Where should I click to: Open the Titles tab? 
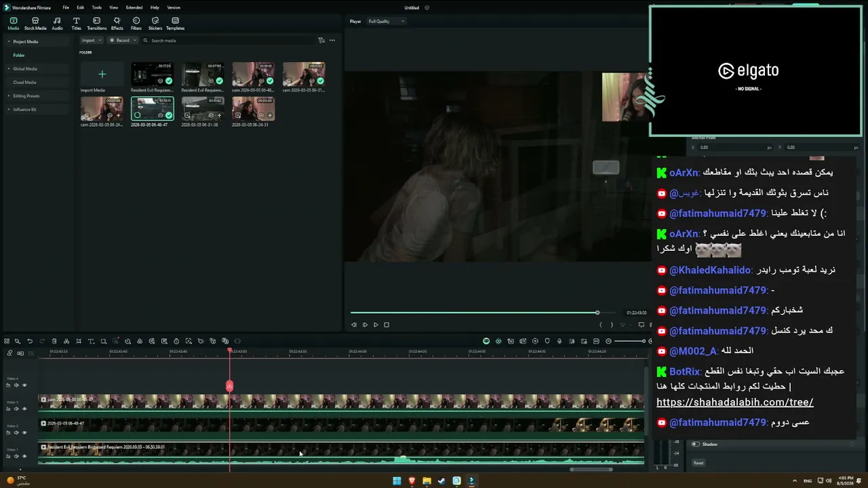coord(76,24)
